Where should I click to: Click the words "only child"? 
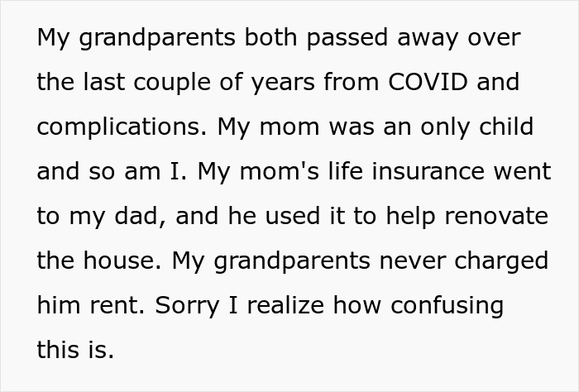click(483, 127)
